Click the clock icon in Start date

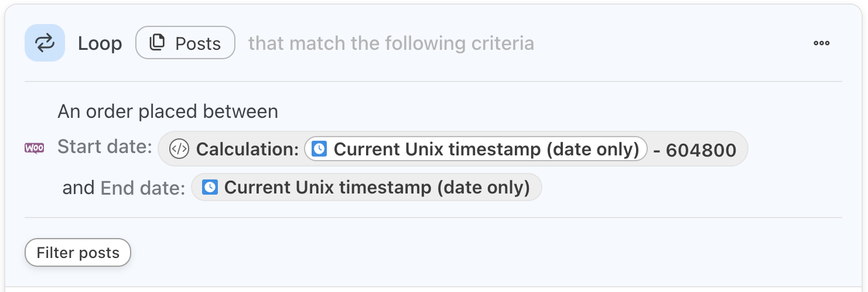click(319, 149)
